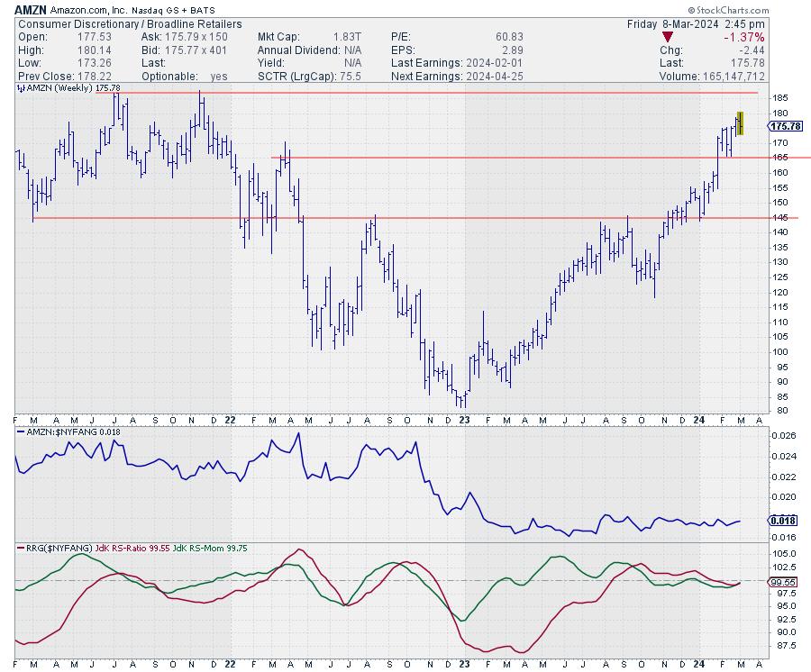The image size is (811, 672).
Task: Select the AMZN (Weekly) price panel label
Action: coord(59,87)
